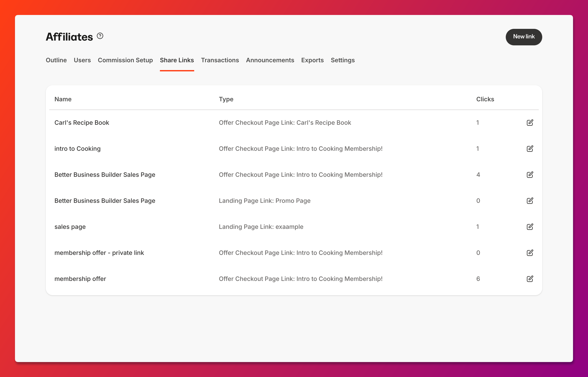Click 'Landing Page Link: exaample' type
The width and height of the screenshot is (588, 377).
[261, 227]
